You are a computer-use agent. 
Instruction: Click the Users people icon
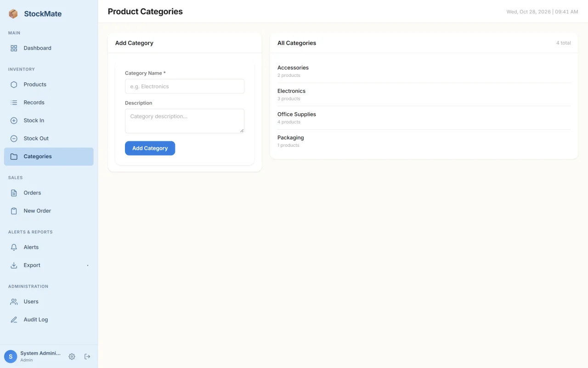[14, 302]
